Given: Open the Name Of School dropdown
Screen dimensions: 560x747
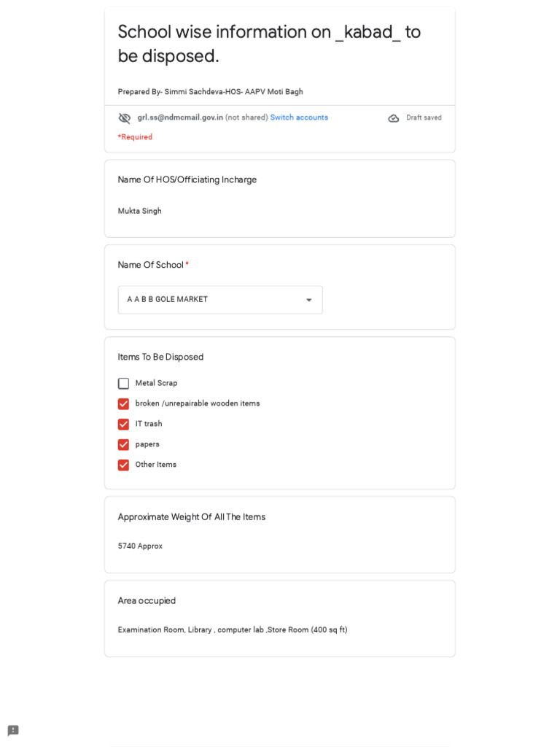Looking at the screenshot, I should point(219,300).
